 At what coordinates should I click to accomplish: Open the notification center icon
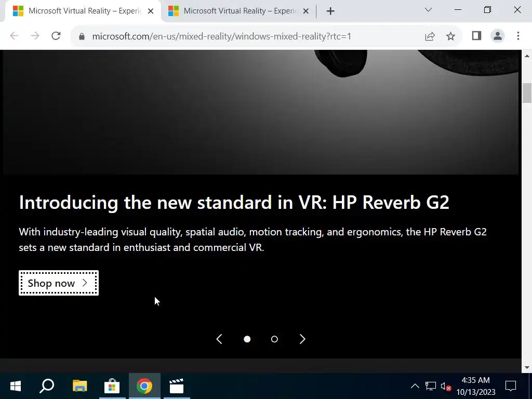click(x=511, y=386)
